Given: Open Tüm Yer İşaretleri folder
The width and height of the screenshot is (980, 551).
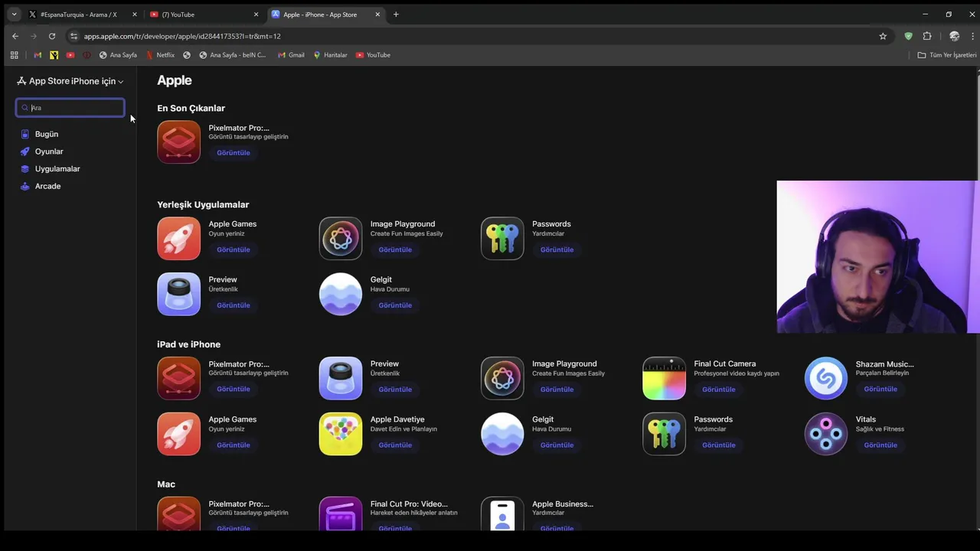Looking at the screenshot, I should [947, 55].
